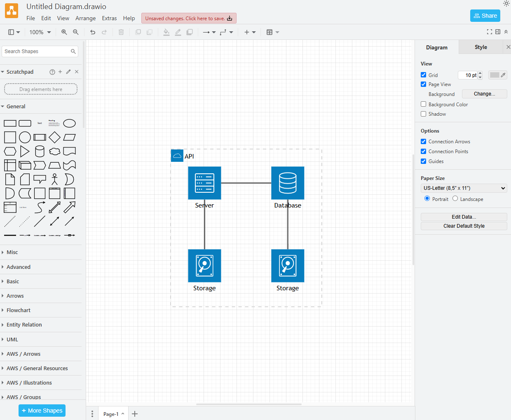This screenshot has width=511, height=420.
Task: Enable the Shadow checkbox
Action: 423,114
